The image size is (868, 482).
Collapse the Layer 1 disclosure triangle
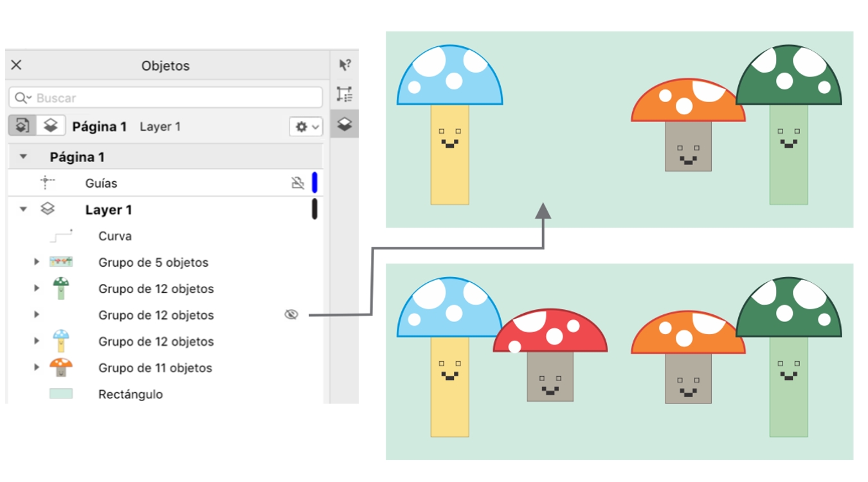point(24,210)
